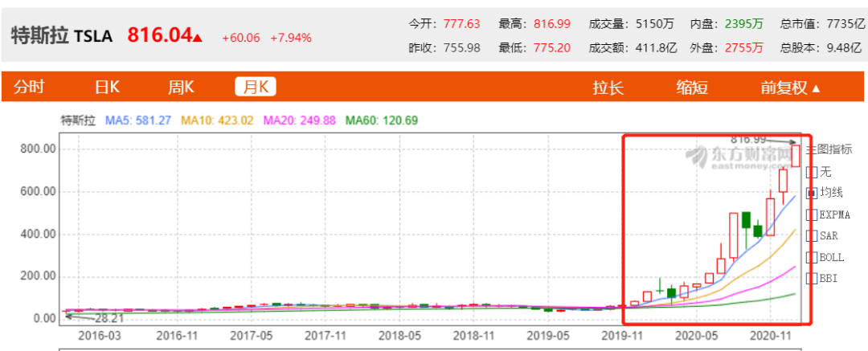Open the 日K daily candlestick tab
This screenshot has height=351, width=868.
(108, 87)
